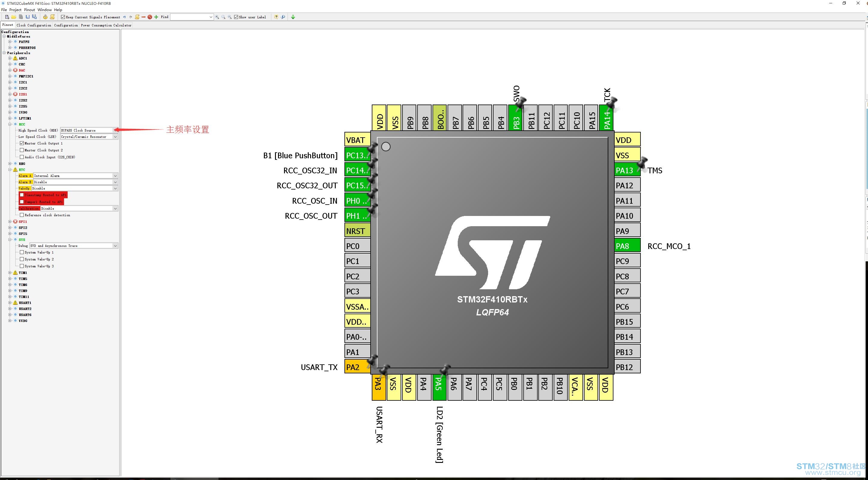Click the green download arrow icon

point(293,17)
